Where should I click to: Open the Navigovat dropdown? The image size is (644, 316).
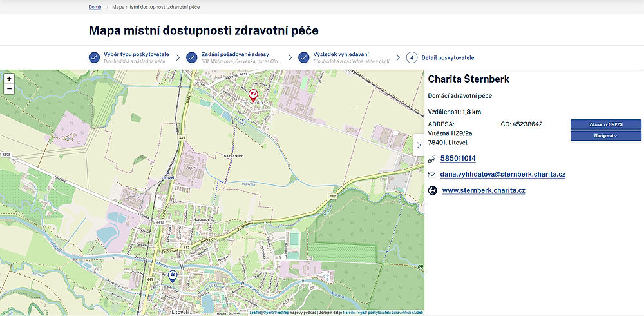pos(605,136)
